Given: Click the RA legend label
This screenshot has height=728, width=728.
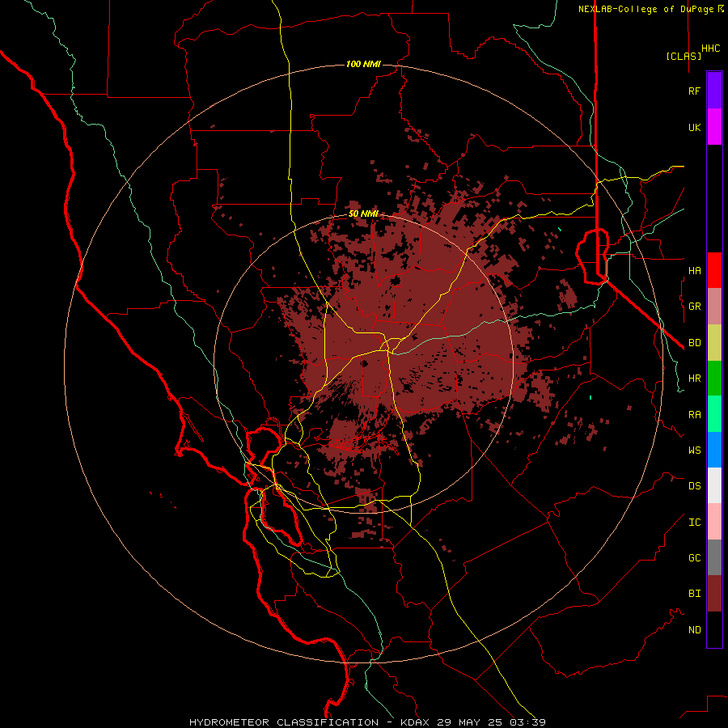Looking at the screenshot, I should coord(694,415).
